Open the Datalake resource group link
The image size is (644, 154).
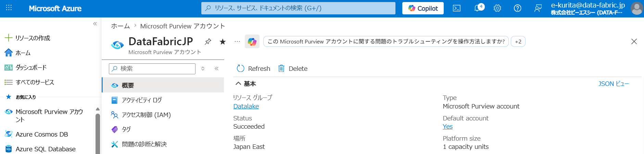[x=246, y=106]
